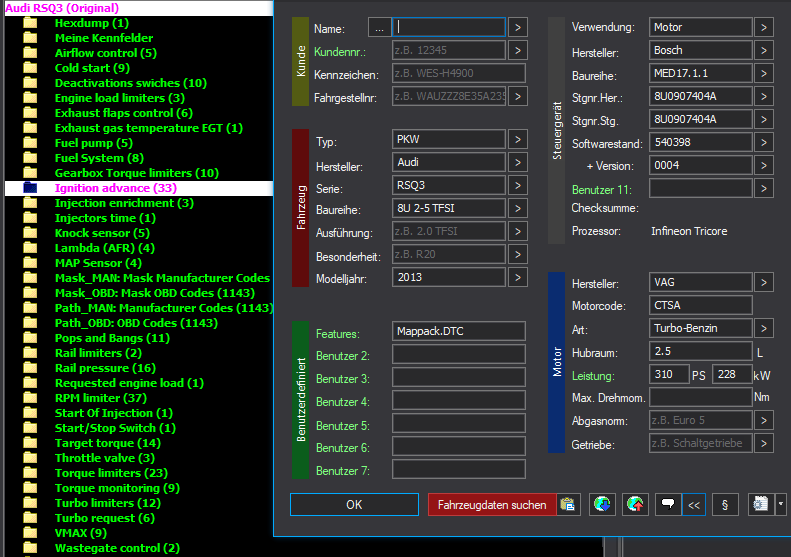Click the document settings icon button

761,505
